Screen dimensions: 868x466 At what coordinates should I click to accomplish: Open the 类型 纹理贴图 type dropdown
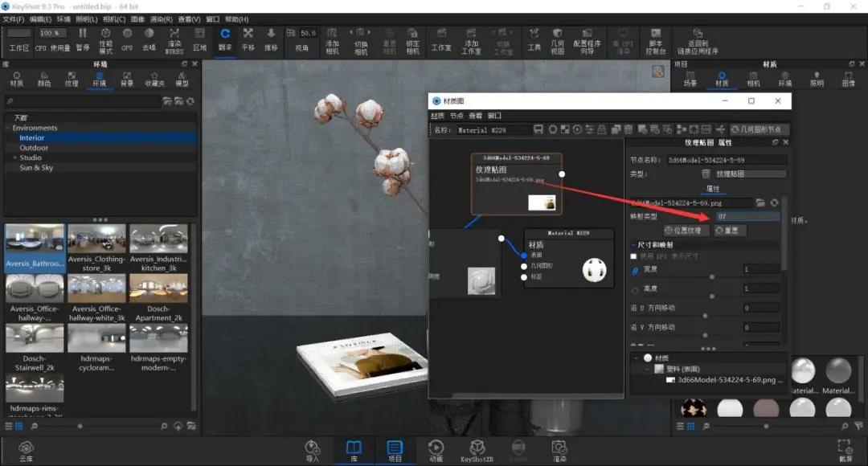pyautogui.click(x=750, y=174)
